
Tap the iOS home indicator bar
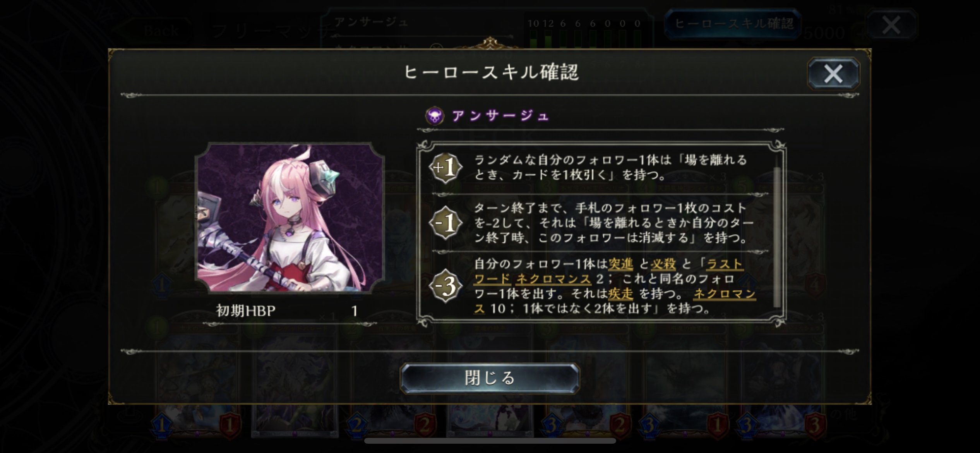coord(490,441)
